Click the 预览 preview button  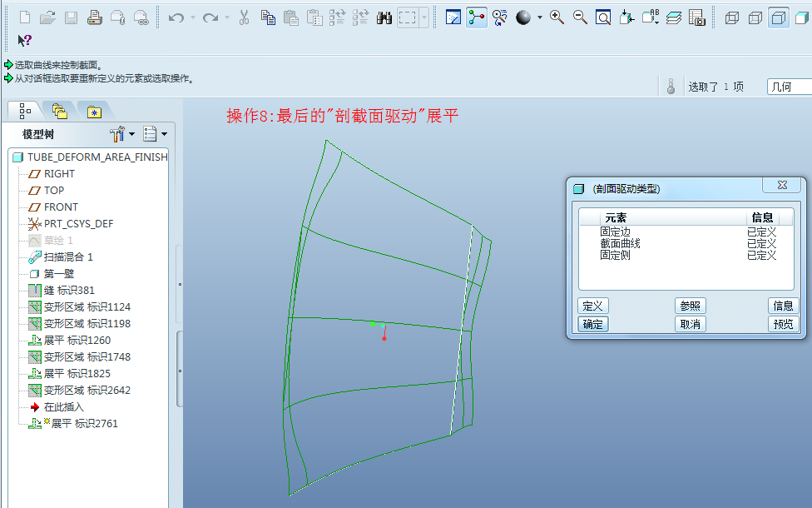coord(784,324)
